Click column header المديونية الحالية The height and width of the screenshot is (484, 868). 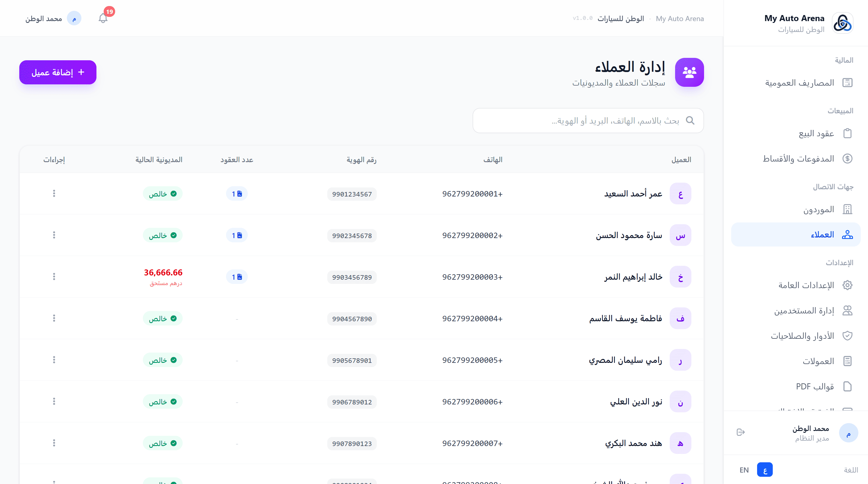159,159
